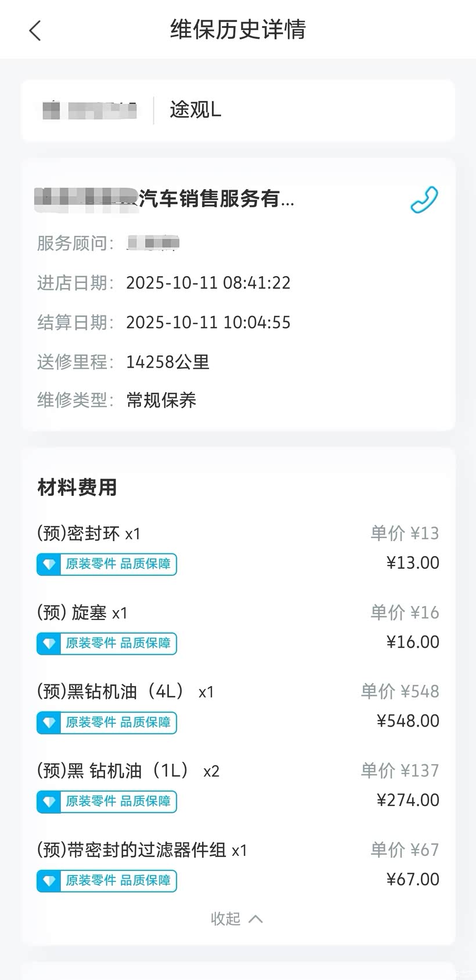This screenshot has width=476, height=980.
Task: Collapse the materials list with 收起
Action: pos(226,919)
